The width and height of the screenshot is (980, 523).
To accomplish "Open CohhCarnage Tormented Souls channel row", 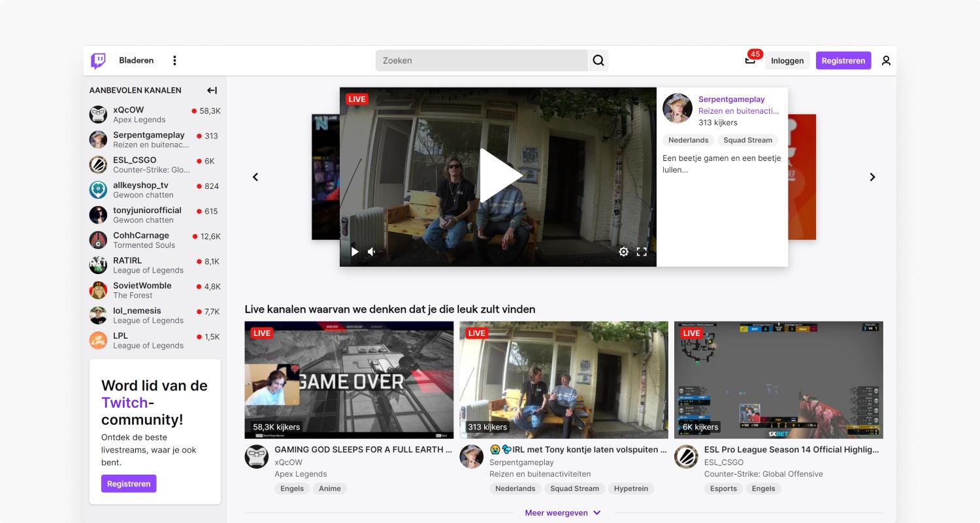I will pos(155,240).
